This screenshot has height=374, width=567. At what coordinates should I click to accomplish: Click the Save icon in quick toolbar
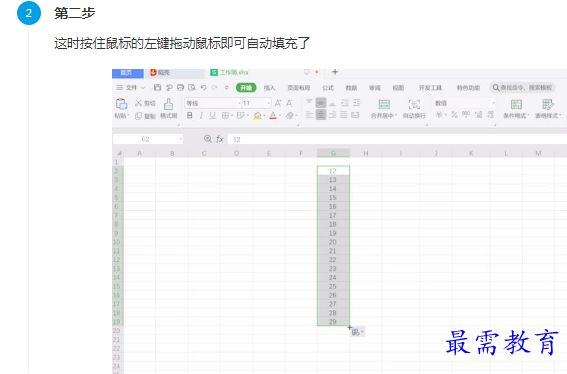(x=157, y=88)
